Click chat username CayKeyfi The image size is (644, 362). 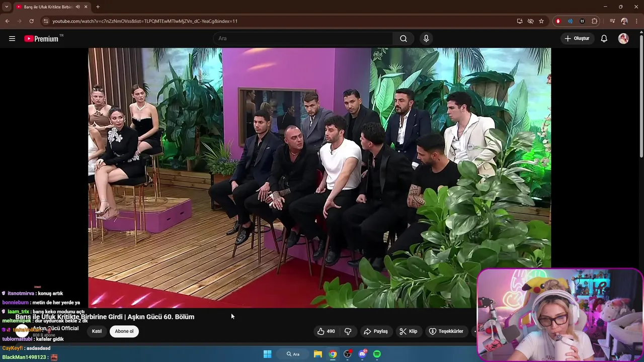click(x=13, y=348)
